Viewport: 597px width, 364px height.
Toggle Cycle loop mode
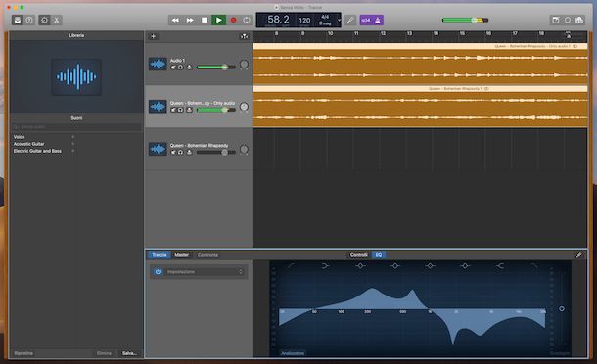point(247,20)
